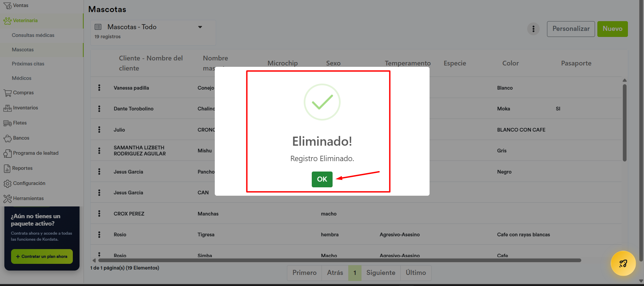
Task: Click the Veterinaria paw icon
Action: click(x=7, y=21)
